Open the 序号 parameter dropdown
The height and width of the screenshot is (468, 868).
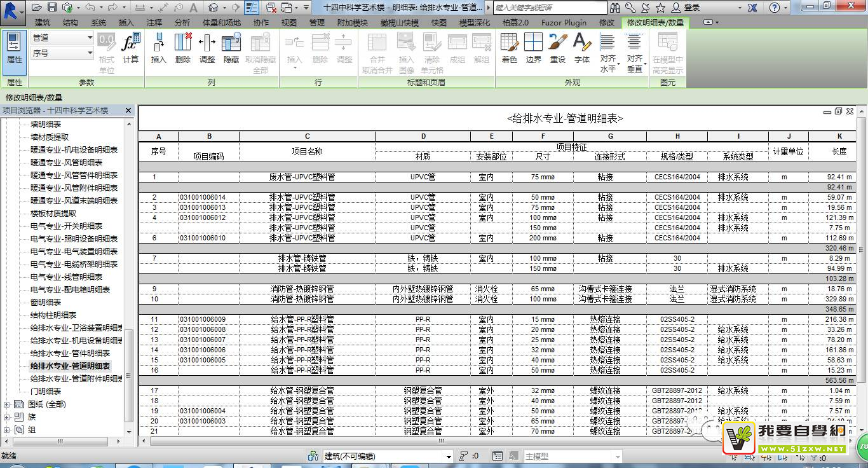coord(62,53)
